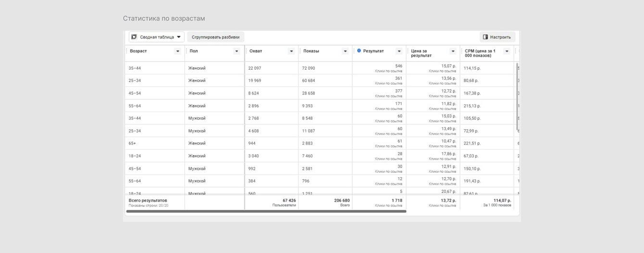Click the CPM value 80,68 р.

tap(471, 81)
